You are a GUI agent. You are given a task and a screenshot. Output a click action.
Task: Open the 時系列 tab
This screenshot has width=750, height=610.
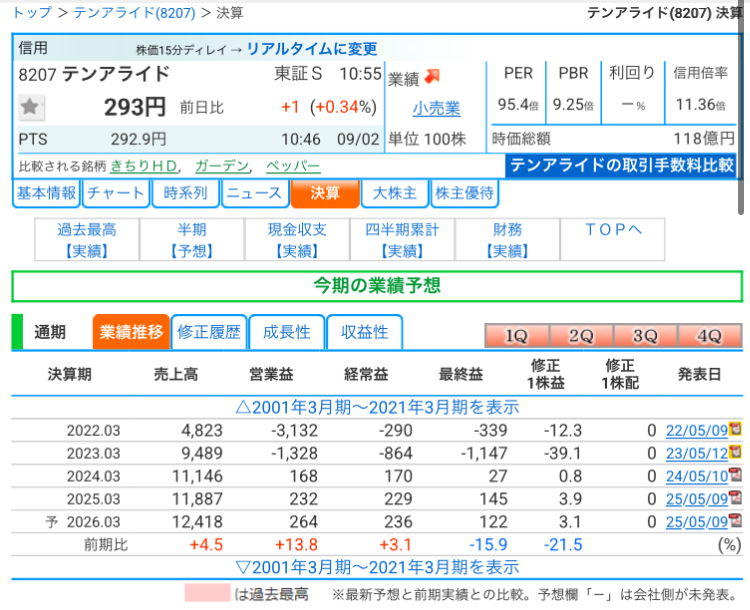186,193
